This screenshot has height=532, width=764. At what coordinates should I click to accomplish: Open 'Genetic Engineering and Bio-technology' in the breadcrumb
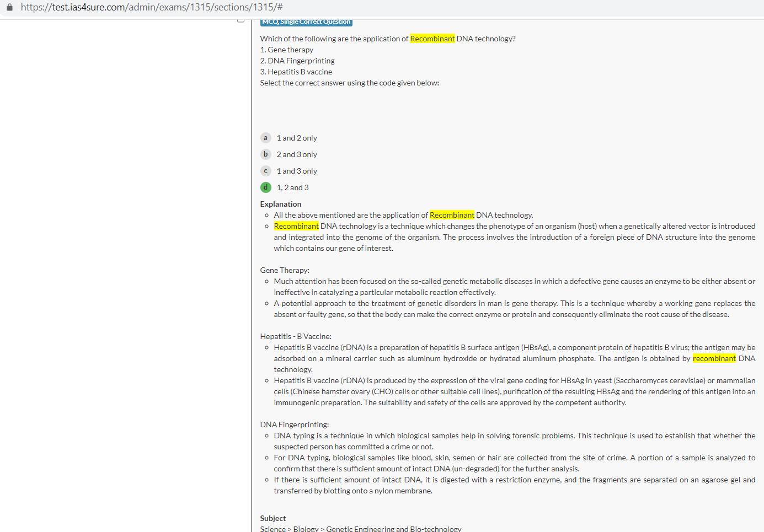pyautogui.click(x=393, y=529)
